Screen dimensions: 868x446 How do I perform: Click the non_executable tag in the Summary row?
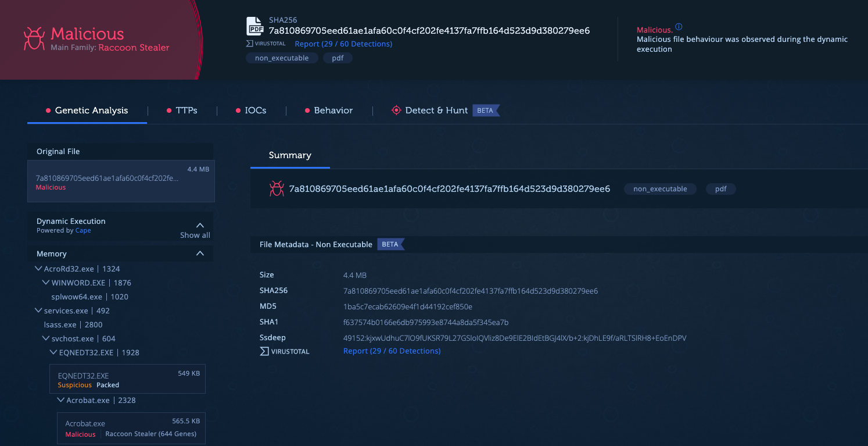coord(660,189)
